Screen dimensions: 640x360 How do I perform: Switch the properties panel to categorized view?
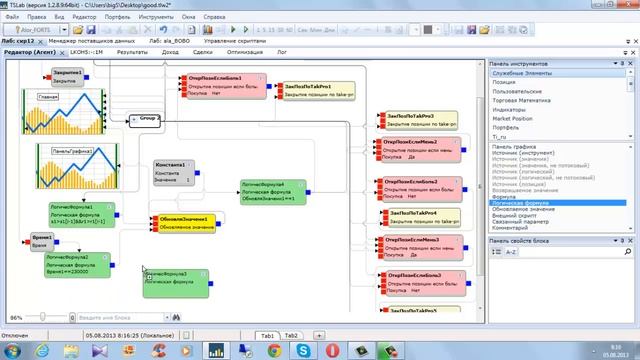tap(497, 252)
